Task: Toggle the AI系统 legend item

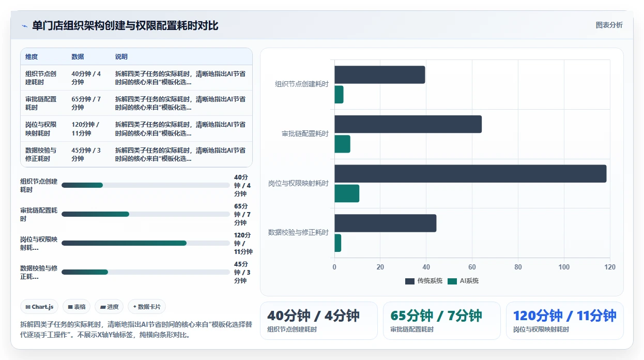Action: (x=463, y=281)
